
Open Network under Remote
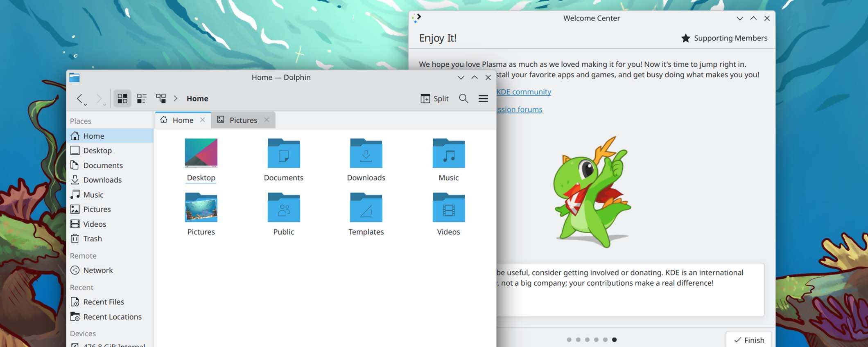click(x=110, y=270)
